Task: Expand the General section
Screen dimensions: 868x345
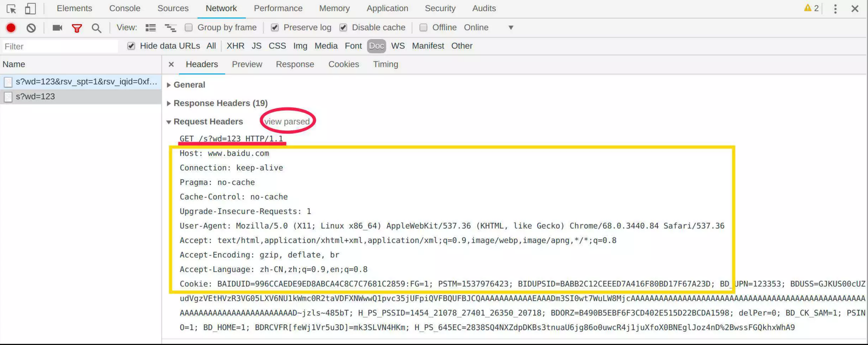Action: click(189, 85)
